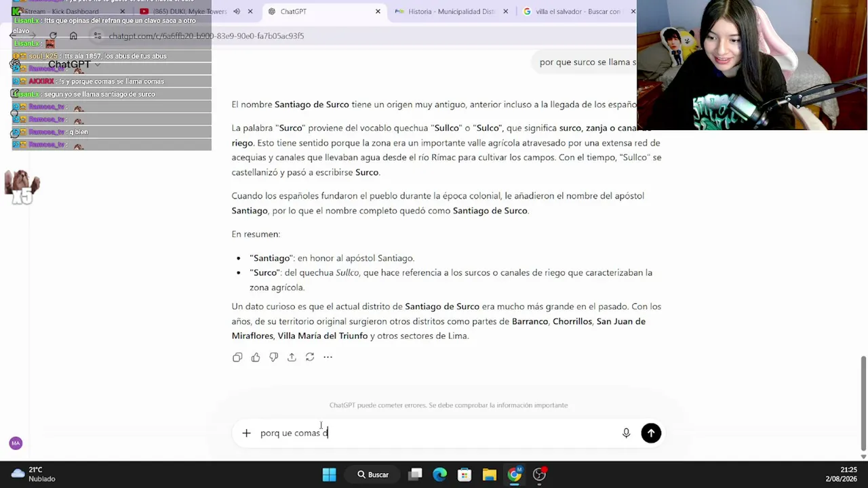Click the bullet starting '"Surco": del quechua Sullco'
The height and width of the screenshot is (488, 868).
(x=451, y=280)
